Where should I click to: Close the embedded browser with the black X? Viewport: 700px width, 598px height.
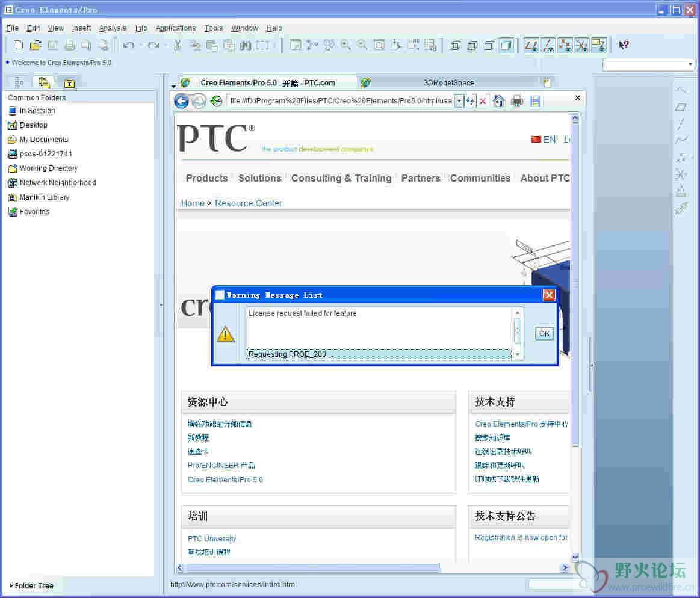click(x=578, y=97)
